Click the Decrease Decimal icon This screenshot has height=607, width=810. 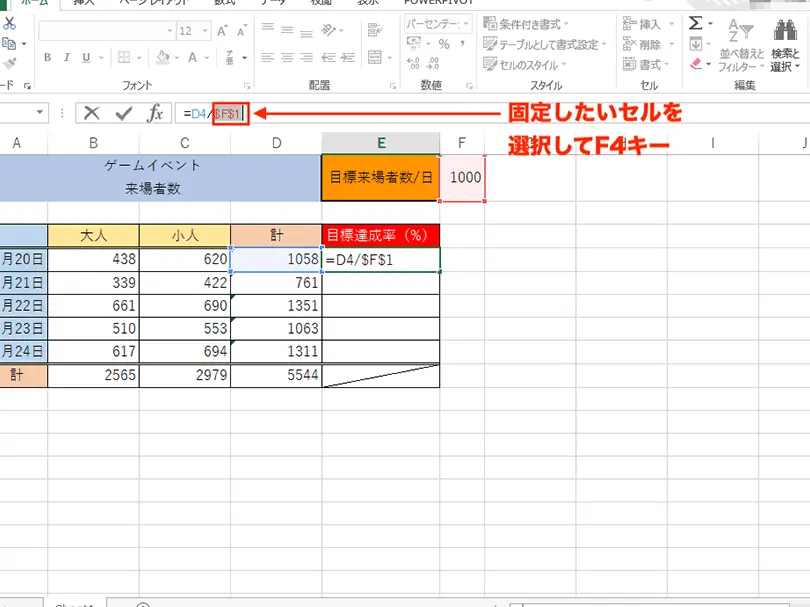(433, 64)
